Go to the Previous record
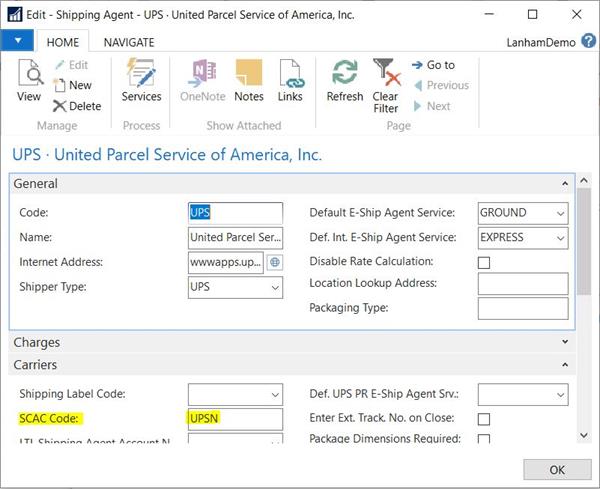Viewport: 600px width, 489px height. [x=442, y=85]
